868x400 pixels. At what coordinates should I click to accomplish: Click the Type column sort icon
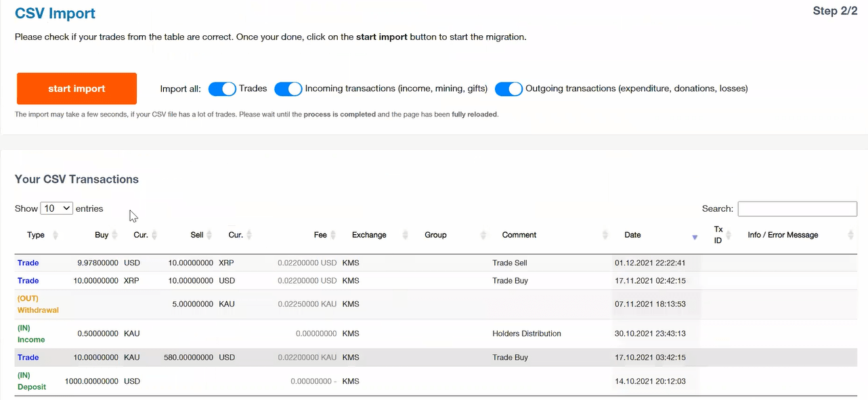point(56,236)
